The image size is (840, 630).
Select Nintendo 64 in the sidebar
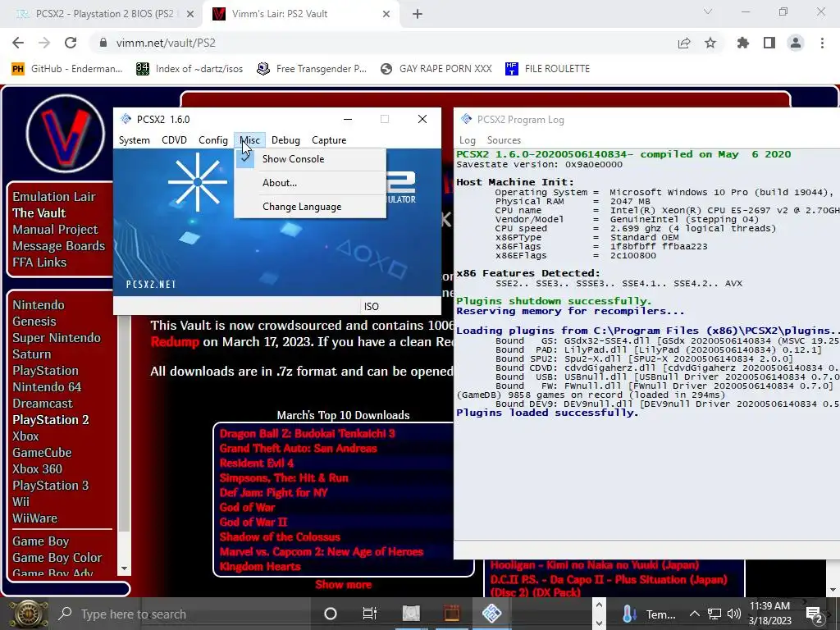[47, 387]
